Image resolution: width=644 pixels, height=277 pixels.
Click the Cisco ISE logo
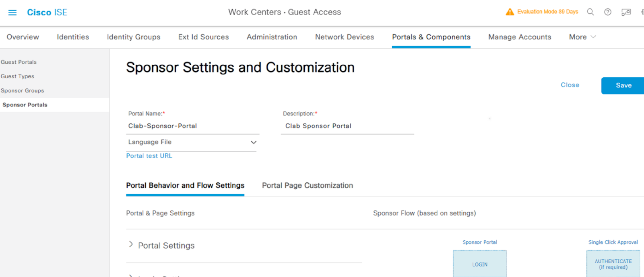(x=47, y=12)
